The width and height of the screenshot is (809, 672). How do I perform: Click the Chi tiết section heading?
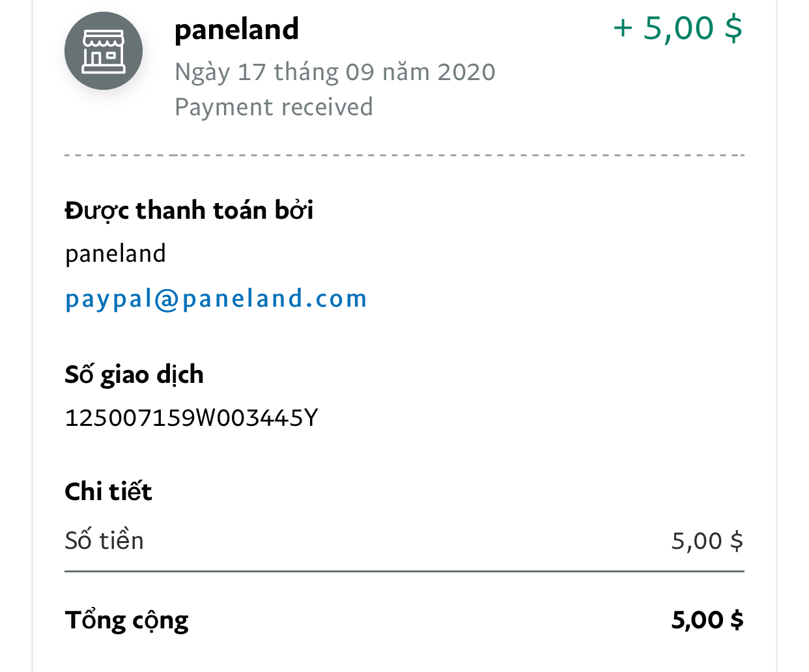108,492
